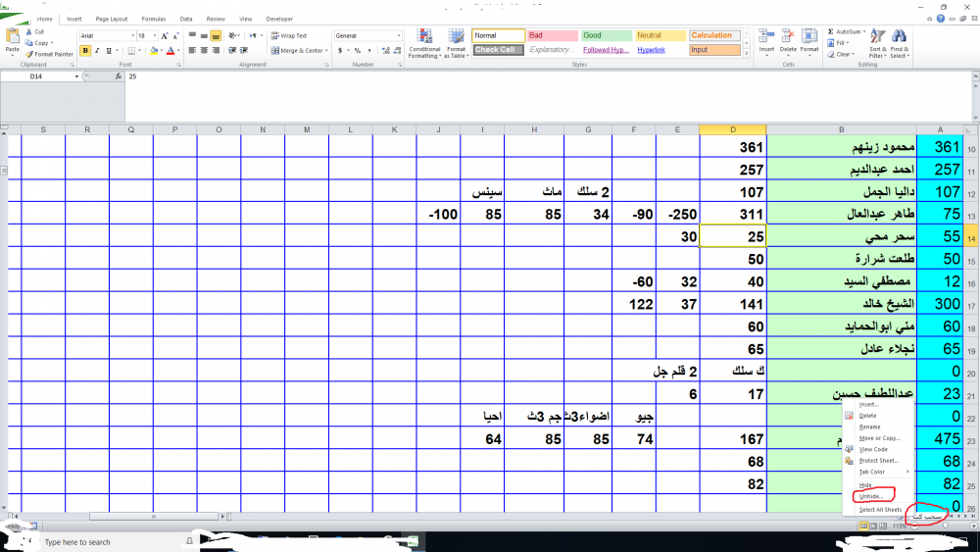The width and height of the screenshot is (980, 552).
Task: Open the Arial font name dropdown
Action: 132,36
